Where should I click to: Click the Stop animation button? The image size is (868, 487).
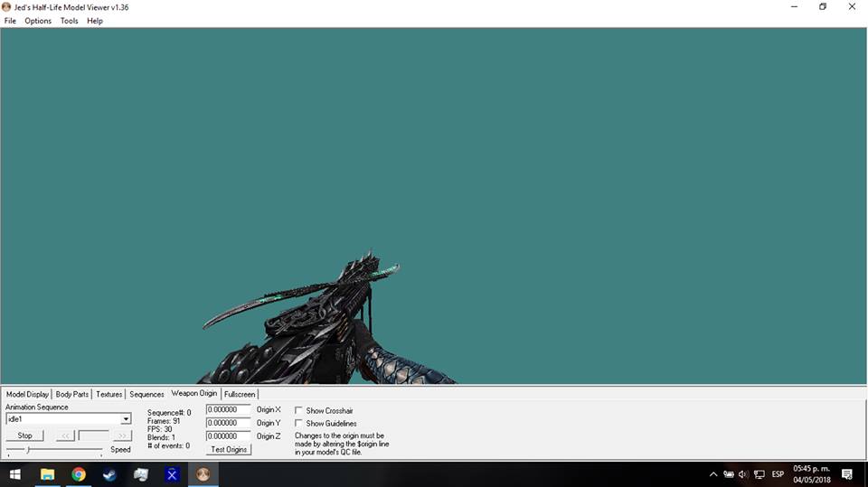(x=25, y=435)
